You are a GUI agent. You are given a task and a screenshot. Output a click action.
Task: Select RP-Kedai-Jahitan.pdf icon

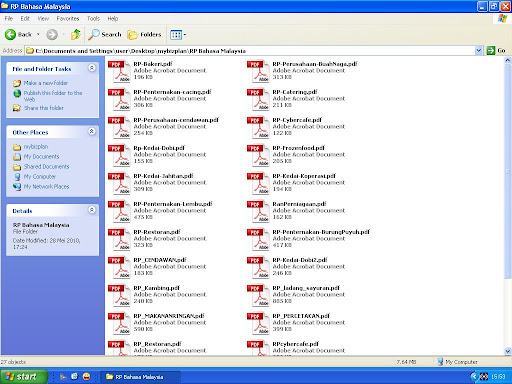pos(119,183)
